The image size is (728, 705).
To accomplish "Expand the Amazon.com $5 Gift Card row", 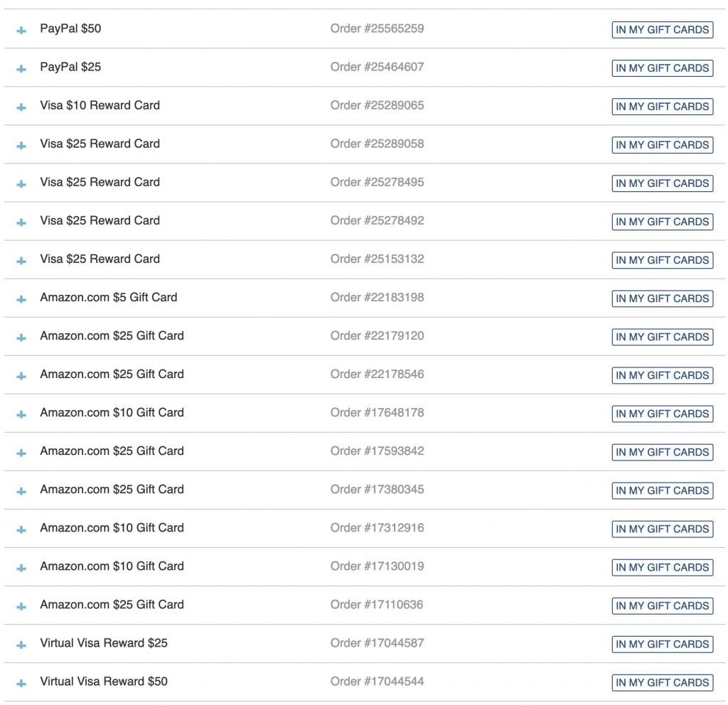I will tap(21, 298).
